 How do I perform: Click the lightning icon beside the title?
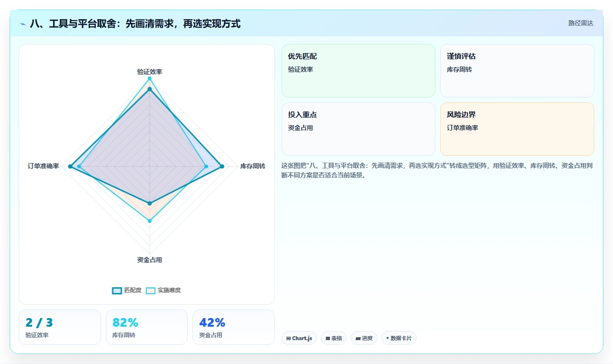23,23
